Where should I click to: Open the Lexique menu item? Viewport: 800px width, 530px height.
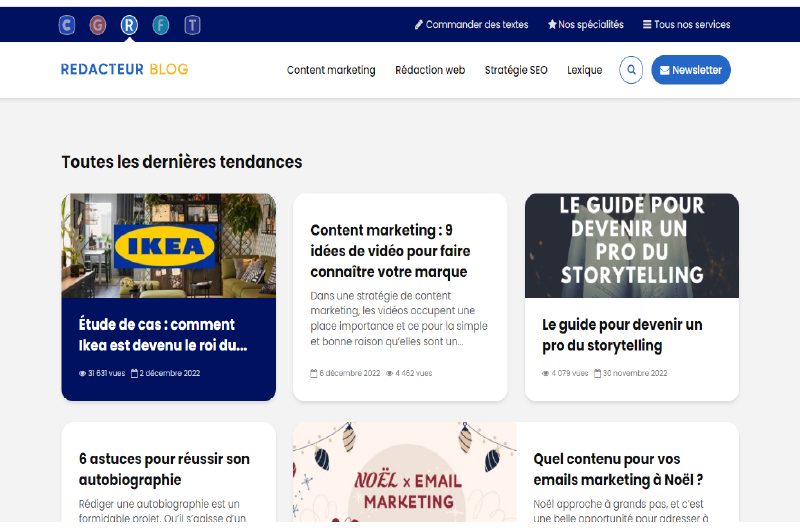[585, 70]
